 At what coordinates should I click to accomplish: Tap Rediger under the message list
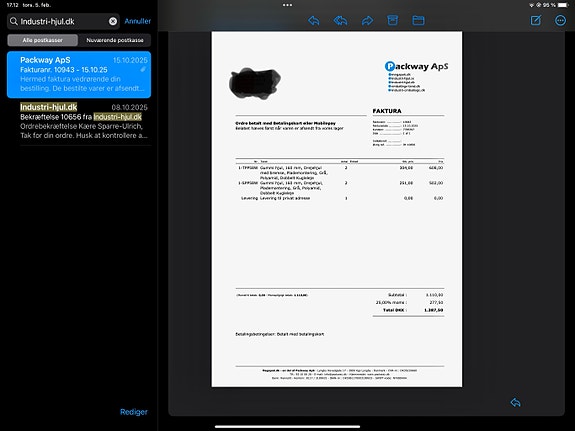134,412
